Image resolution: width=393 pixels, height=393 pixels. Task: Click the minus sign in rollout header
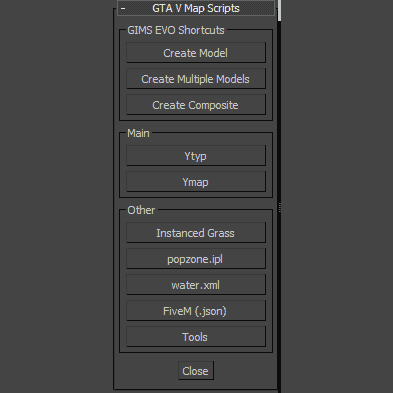(x=123, y=8)
